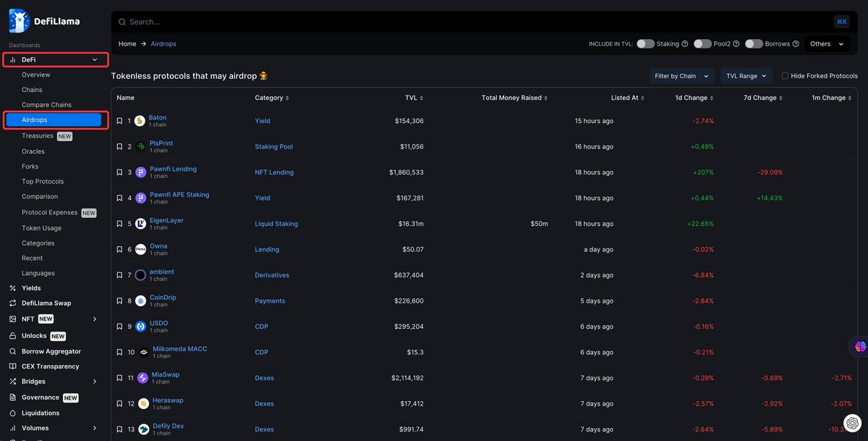Click the USDO protocol logo
This screenshot has width=868, height=441.
[140, 327]
